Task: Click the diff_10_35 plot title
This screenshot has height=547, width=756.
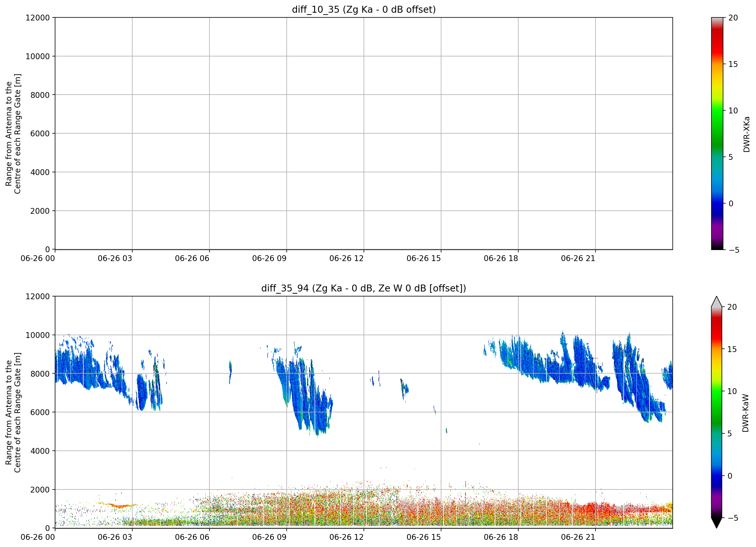Action: pyautogui.click(x=364, y=9)
